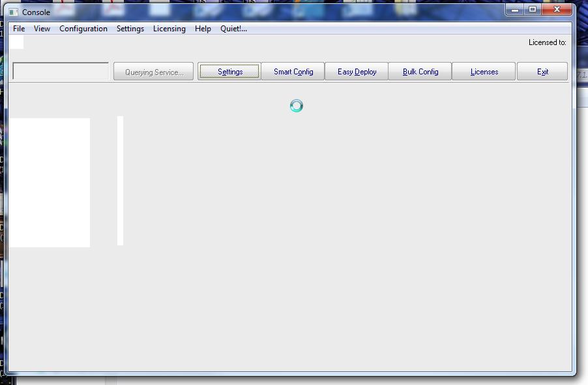View Licenses
The image size is (588, 385).
pyautogui.click(x=483, y=71)
